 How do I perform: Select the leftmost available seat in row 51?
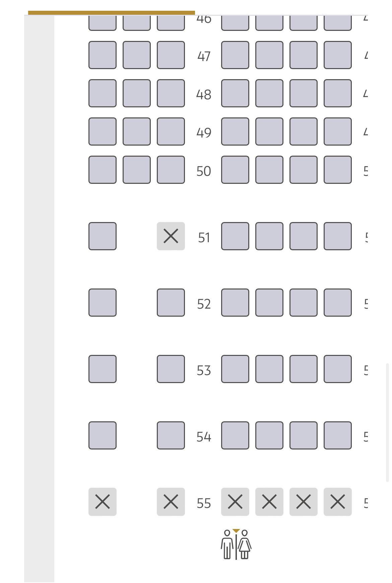102,236
